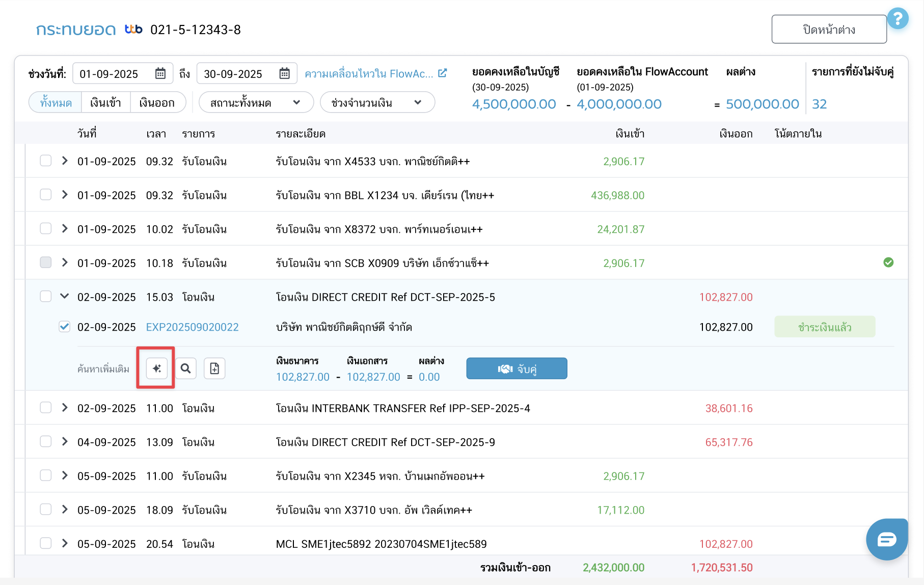Click the create new document icon
Screen dimensions: 924x585
(214, 368)
